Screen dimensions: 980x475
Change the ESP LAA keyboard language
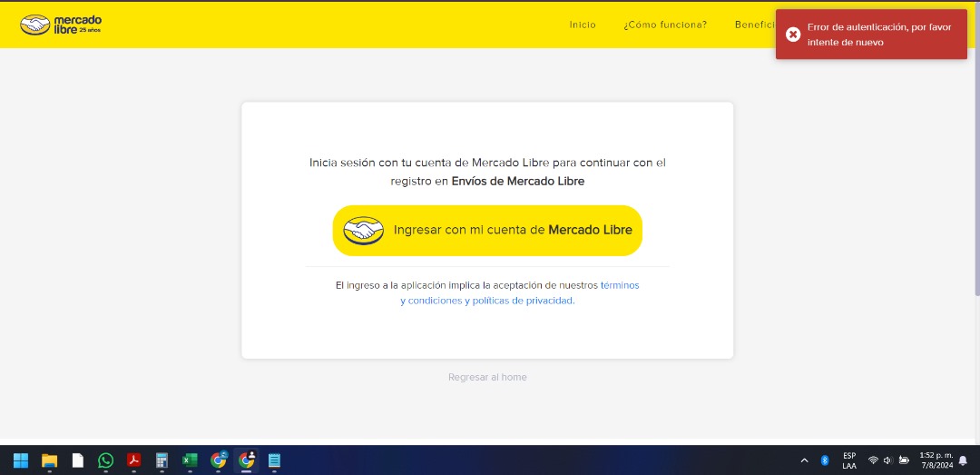pos(849,460)
